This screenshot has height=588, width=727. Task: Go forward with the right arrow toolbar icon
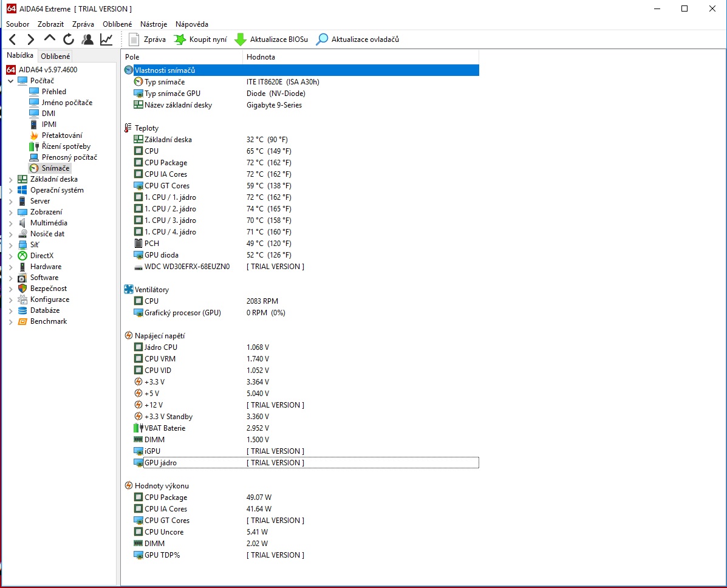click(x=30, y=39)
